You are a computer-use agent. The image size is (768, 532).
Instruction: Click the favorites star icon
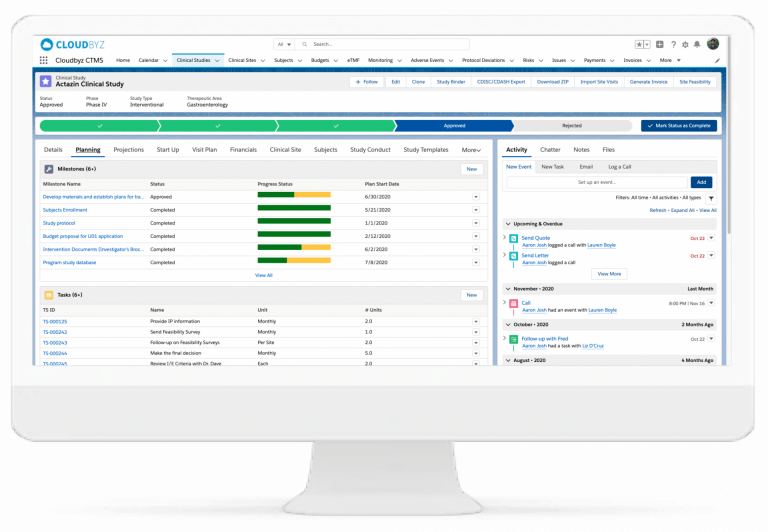coord(640,44)
